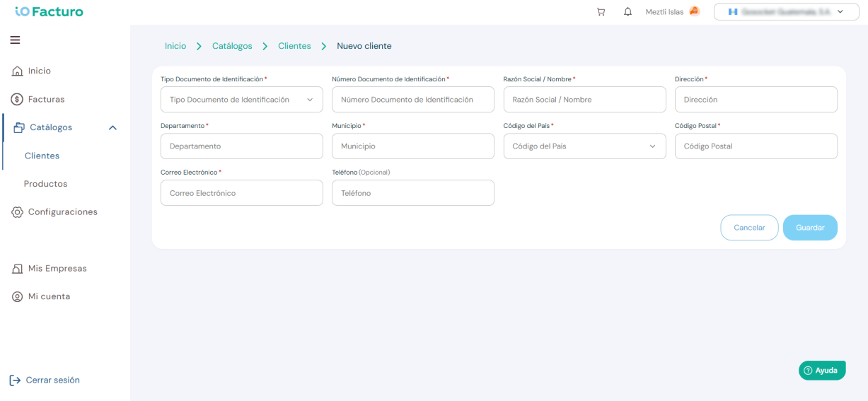Open the notifications bell icon
The width and height of the screenshot is (868, 401).
click(x=627, y=12)
